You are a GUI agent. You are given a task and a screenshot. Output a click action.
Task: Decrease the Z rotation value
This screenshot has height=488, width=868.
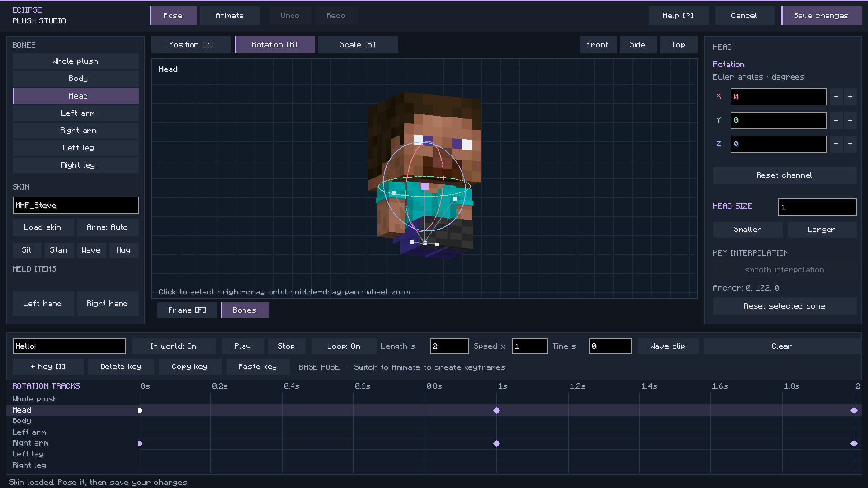[x=836, y=144]
